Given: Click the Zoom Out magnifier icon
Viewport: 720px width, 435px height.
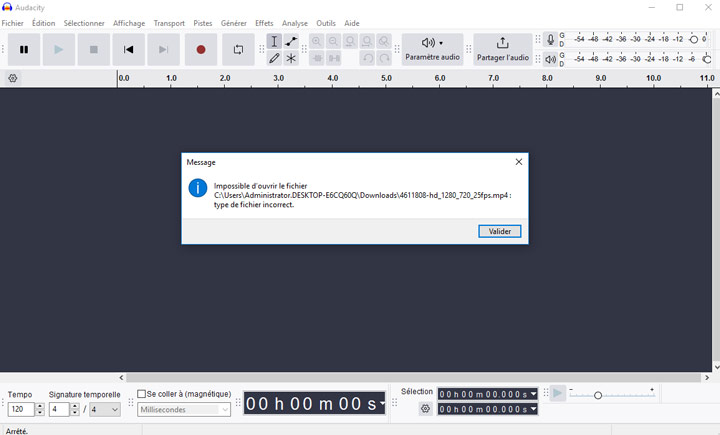Looking at the screenshot, I should (x=333, y=41).
